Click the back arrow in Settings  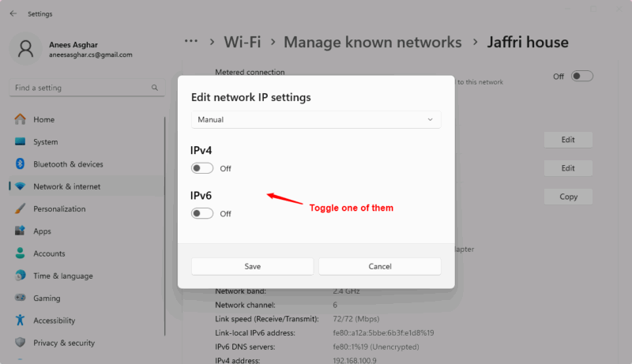[13, 13]
